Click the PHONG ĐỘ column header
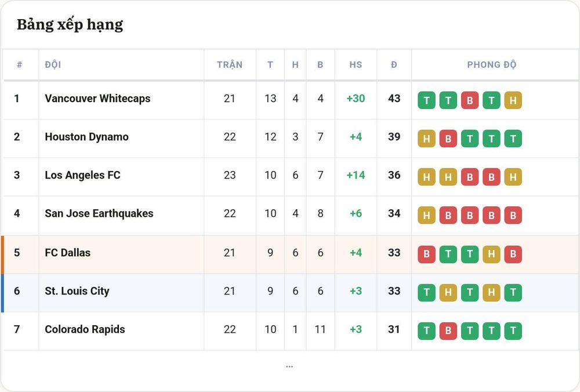Screen dimensions: 580x392 point(492,65)
